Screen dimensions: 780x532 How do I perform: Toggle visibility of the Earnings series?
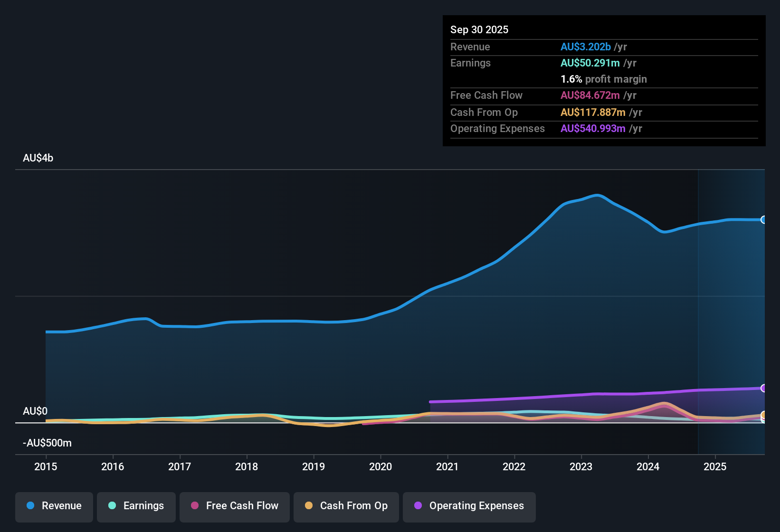click(x=136, y=506)
